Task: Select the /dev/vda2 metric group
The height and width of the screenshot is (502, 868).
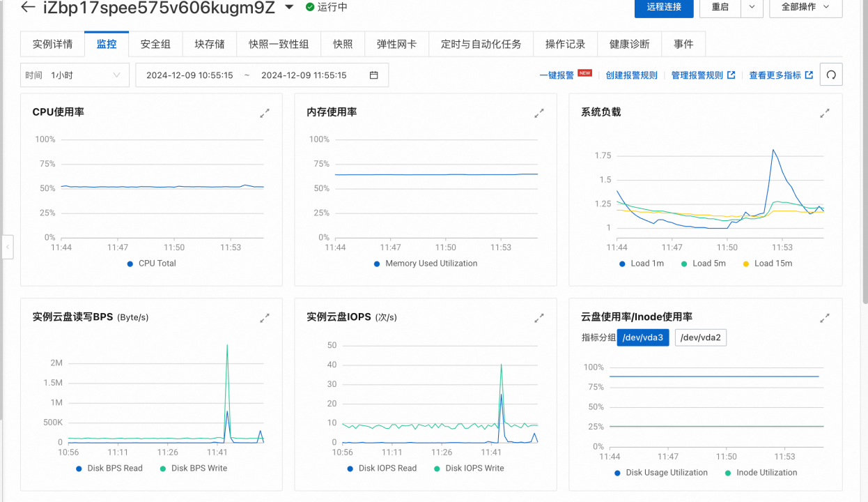Action: (701, 337)
